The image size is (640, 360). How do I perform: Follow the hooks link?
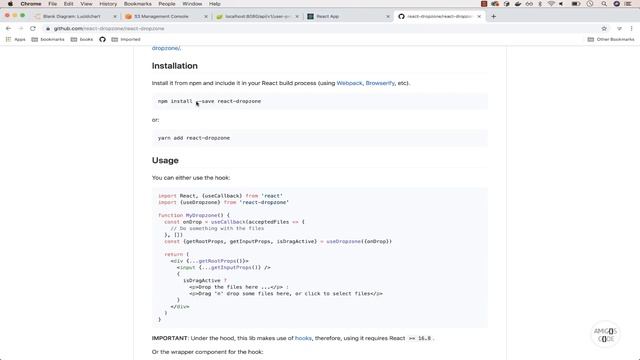pos(303,338)
